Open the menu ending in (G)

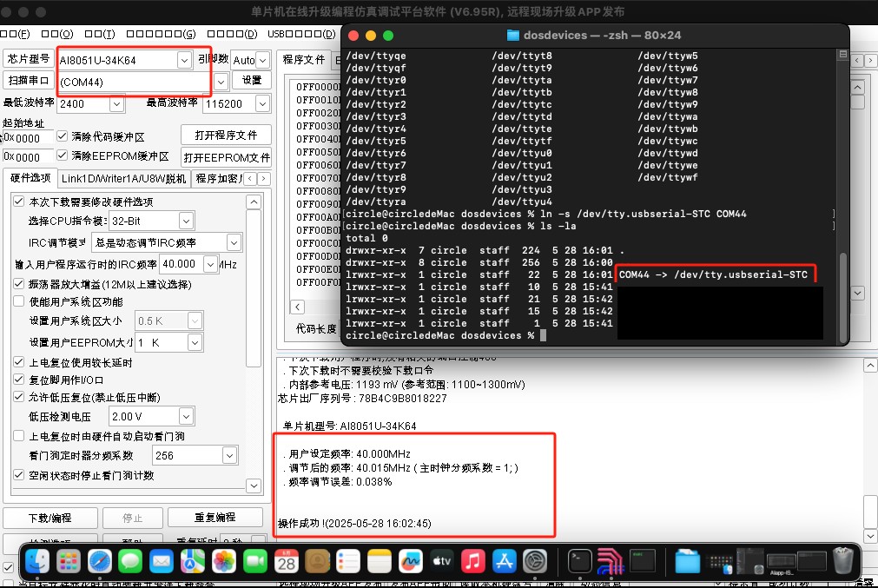pyautogui.click(x=162, y=34)
